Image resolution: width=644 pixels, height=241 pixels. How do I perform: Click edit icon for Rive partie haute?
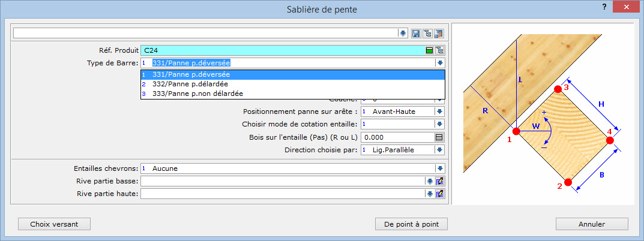tap(439, 194)
